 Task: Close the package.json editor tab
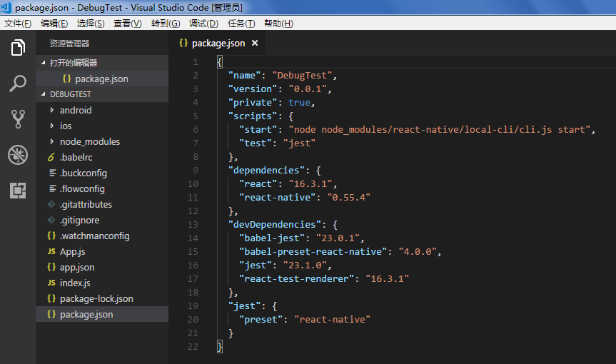coord(255,44)
